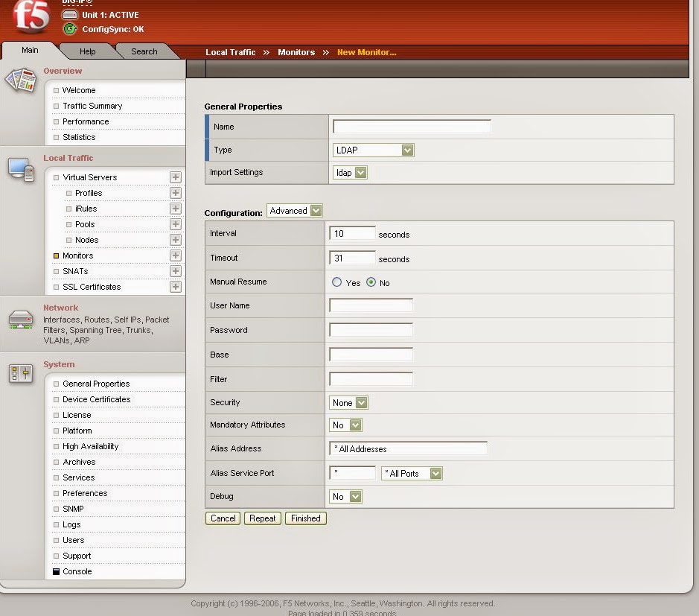
Task: Open the Security dropdown
Action: point(348,403)
